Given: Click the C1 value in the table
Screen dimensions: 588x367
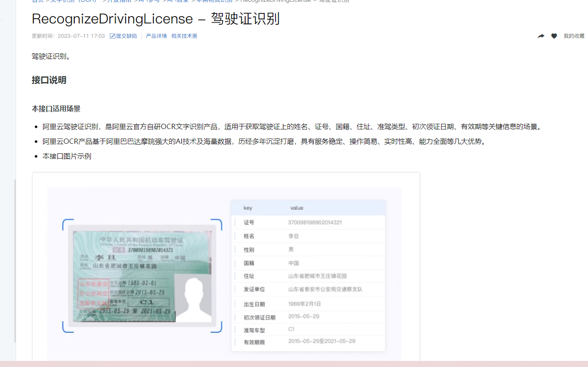Looking at the screenshot, I should (291, 329).
